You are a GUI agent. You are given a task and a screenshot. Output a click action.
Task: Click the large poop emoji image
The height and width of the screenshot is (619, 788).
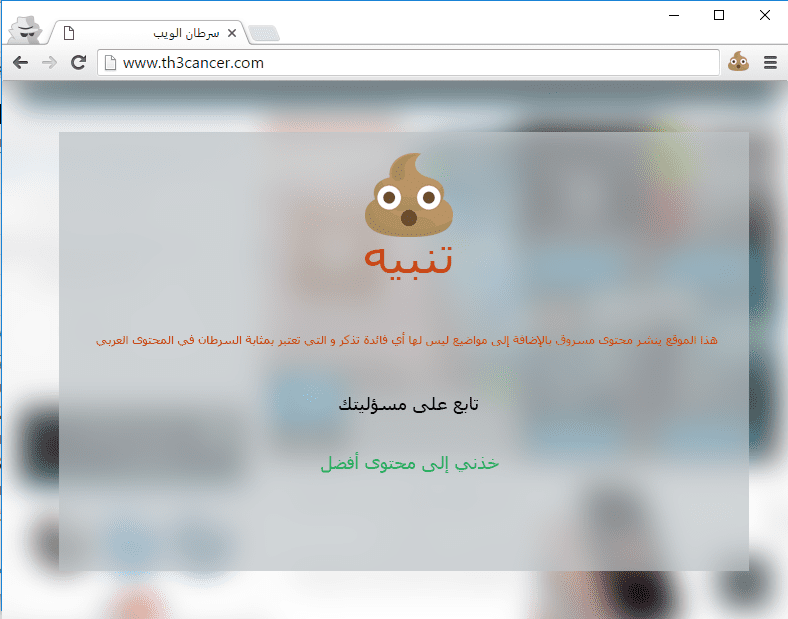coord(409,195)
